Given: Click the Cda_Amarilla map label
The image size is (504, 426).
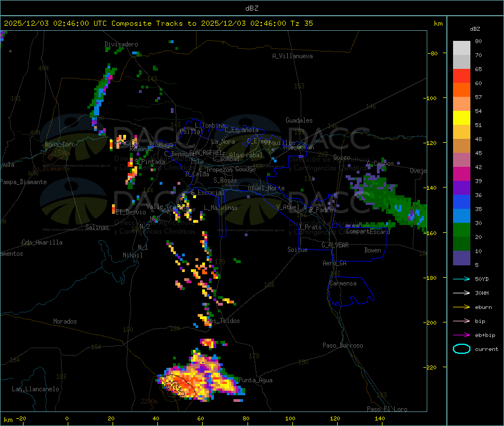Looking at the screenshot, I should [42, 242].
